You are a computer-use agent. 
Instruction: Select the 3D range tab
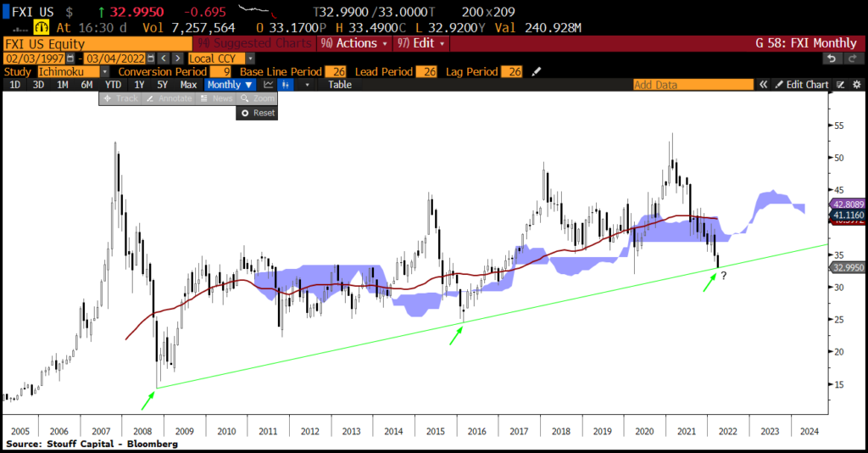tap(39, 85)
